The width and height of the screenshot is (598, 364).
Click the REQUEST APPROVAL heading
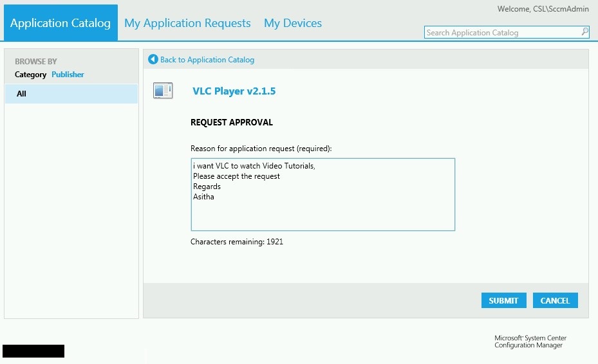[232, 122]
